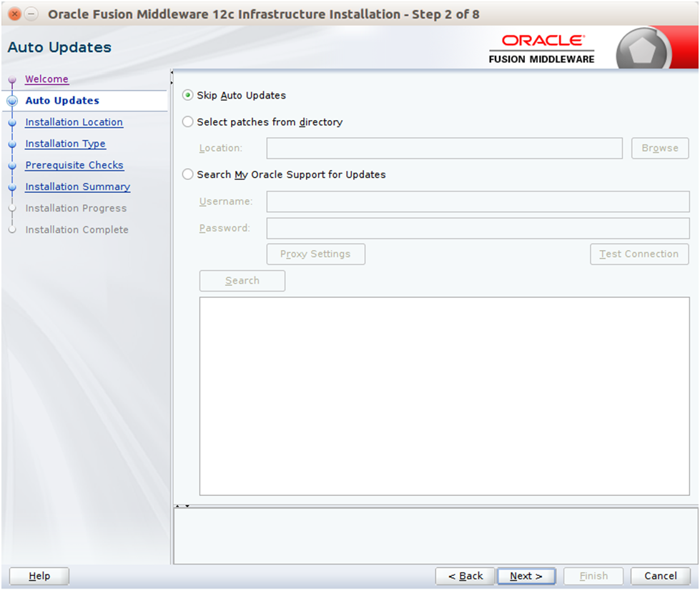Select the Skip Auto Updates radio button

click(x=188, y=95)
